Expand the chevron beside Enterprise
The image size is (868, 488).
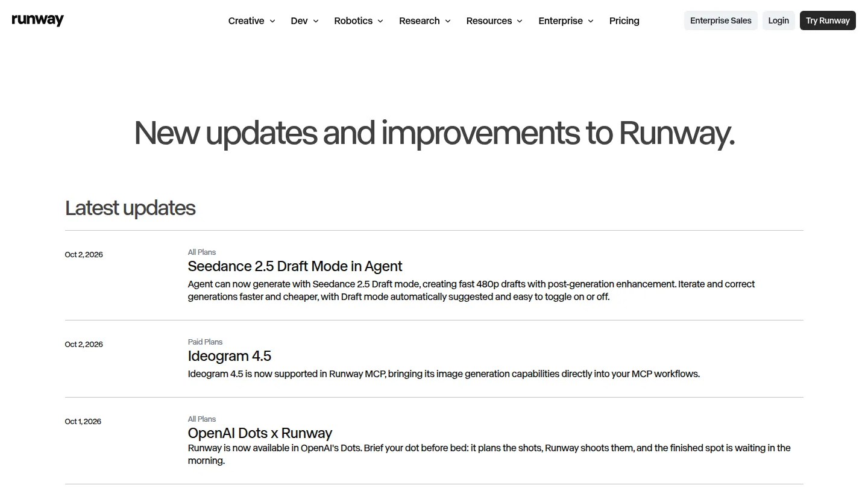(x=590, y=21)
